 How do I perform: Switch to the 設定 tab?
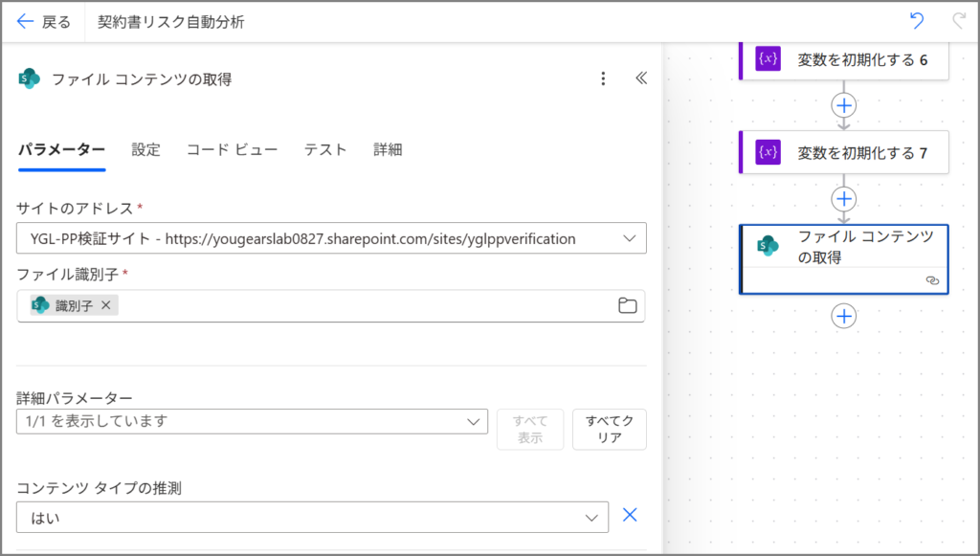click(145, 149)
